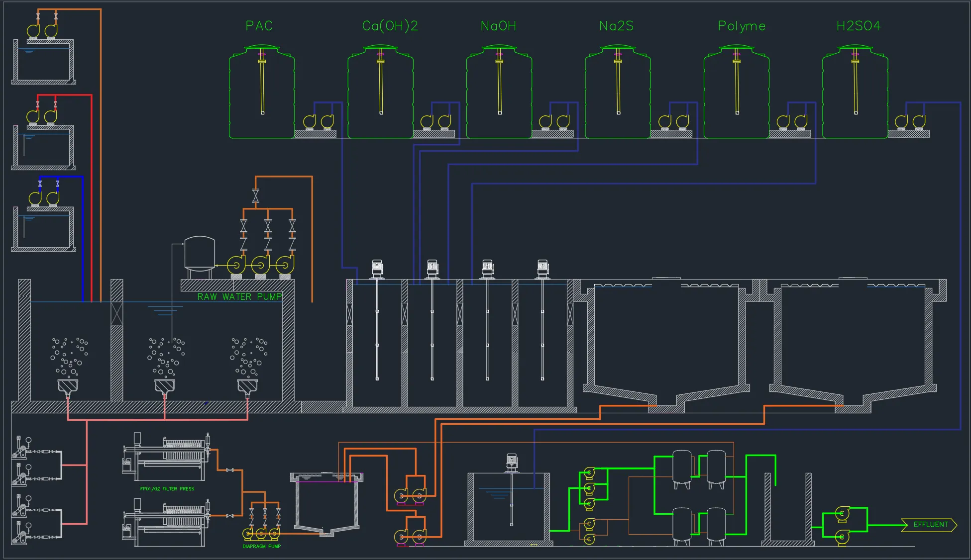Select the pressure vessel beside raw water pumps
The width and height of the screenshot is (971, 560).
[x=200, y=257]
